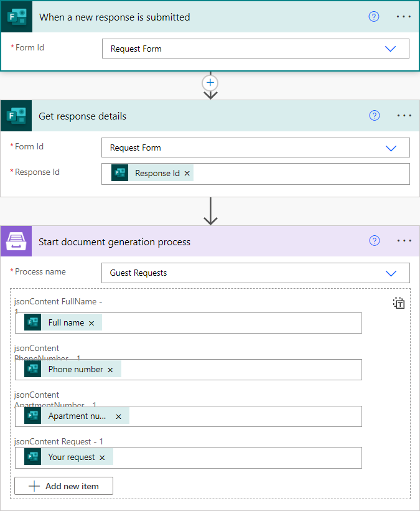This screenshot has width=420, height=511.
Task: Open help for Get response details
Action: 375,115
